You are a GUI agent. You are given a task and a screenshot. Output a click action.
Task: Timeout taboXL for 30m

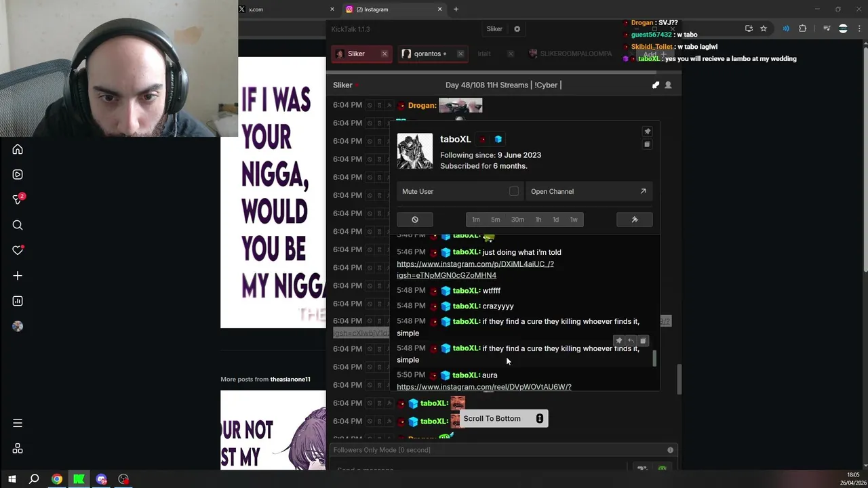tap(517, 220)
